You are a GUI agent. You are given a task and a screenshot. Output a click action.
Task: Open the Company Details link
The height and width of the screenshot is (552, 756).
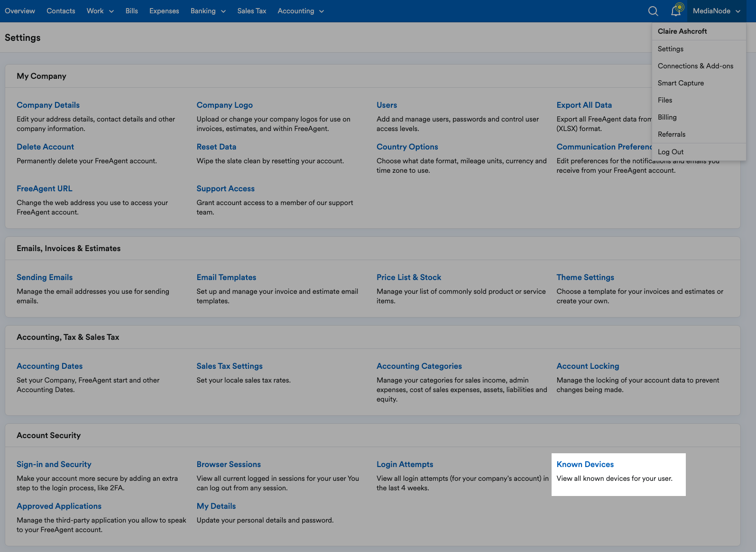pyautogui.click(x=48, y=105)
